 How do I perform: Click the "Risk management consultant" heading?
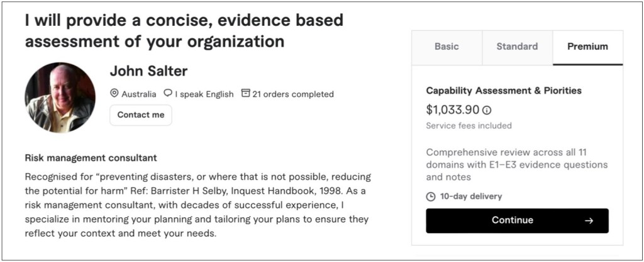(x=91, y=158)
